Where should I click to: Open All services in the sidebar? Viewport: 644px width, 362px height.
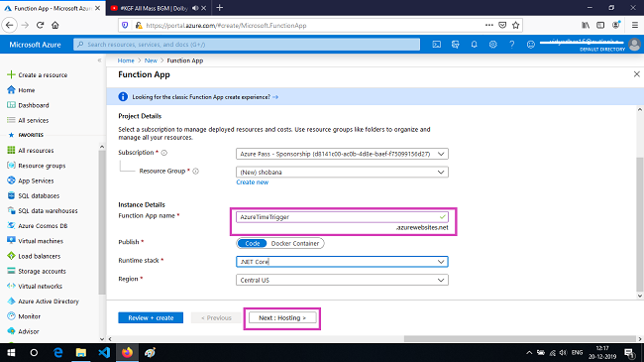point(34,121)
